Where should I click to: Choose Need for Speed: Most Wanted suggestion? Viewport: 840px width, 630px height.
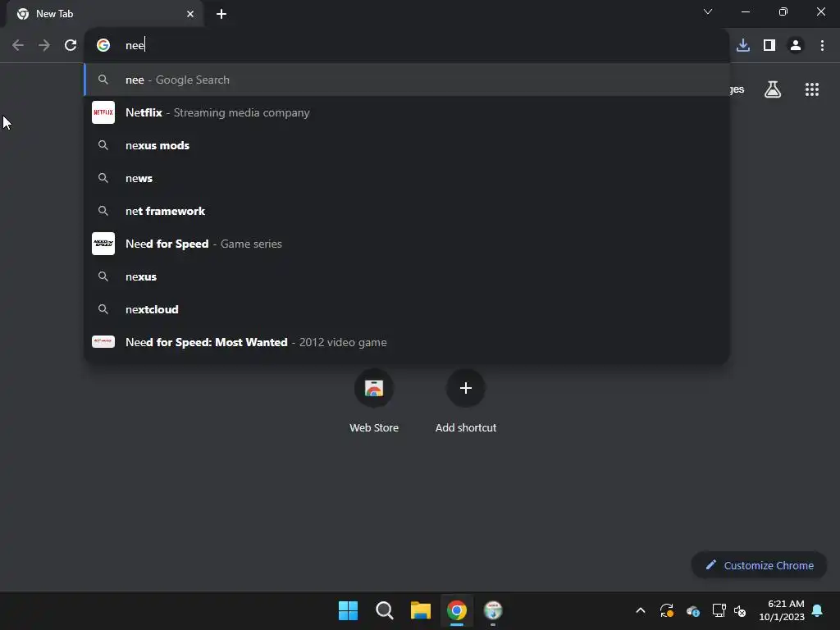[x=407, y=342]
